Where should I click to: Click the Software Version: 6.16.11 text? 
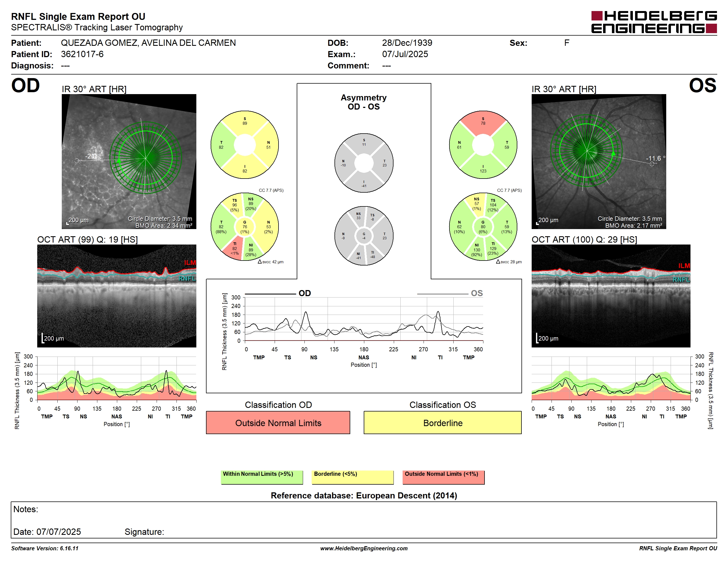click(x=45, y=548)
